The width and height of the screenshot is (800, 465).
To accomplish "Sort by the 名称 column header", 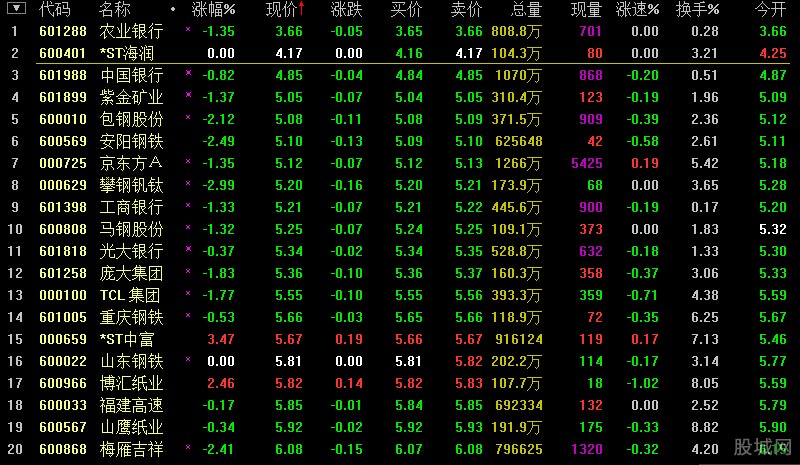I will [115, 9].
